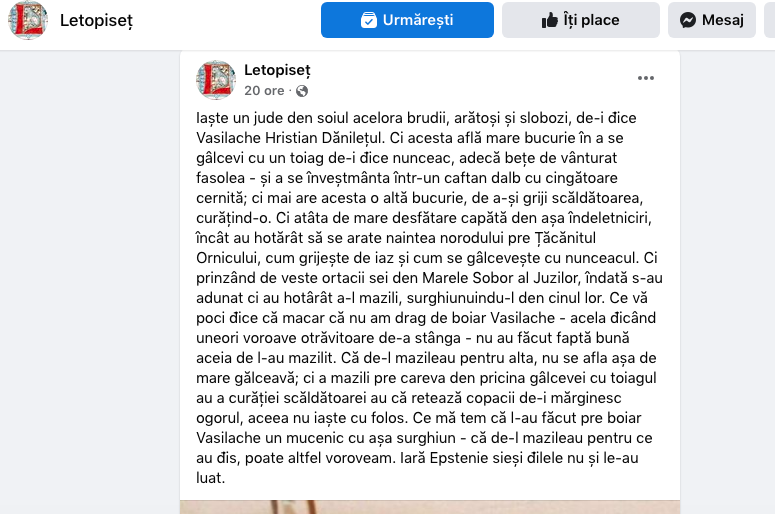Open the Letopiseț page name in header
775x514 pixels.
[x=96, y=20]
